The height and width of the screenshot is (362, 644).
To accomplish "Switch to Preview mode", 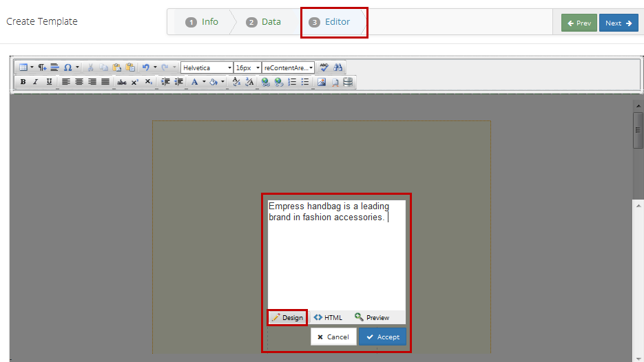I will pos(372,317).
